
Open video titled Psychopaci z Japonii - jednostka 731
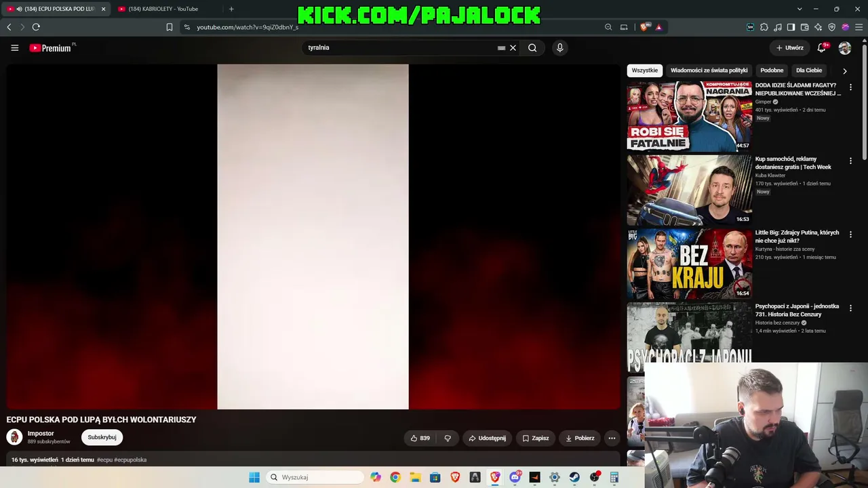tap(797, 310)
